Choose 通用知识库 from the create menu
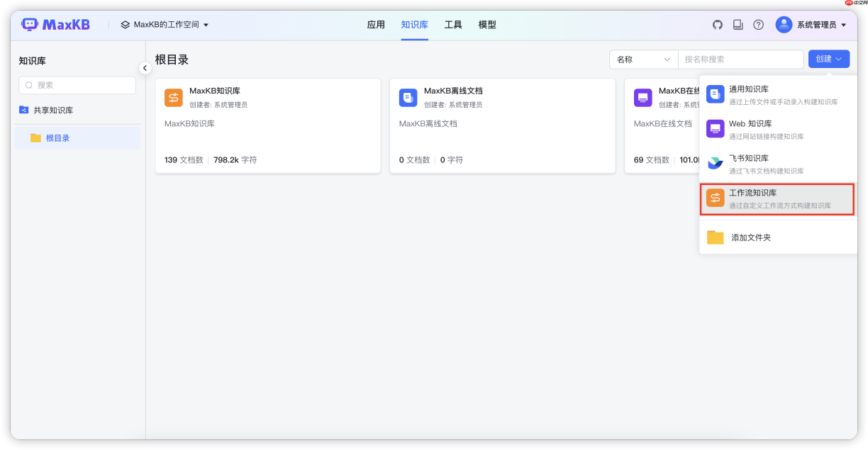 click(779, 95)
